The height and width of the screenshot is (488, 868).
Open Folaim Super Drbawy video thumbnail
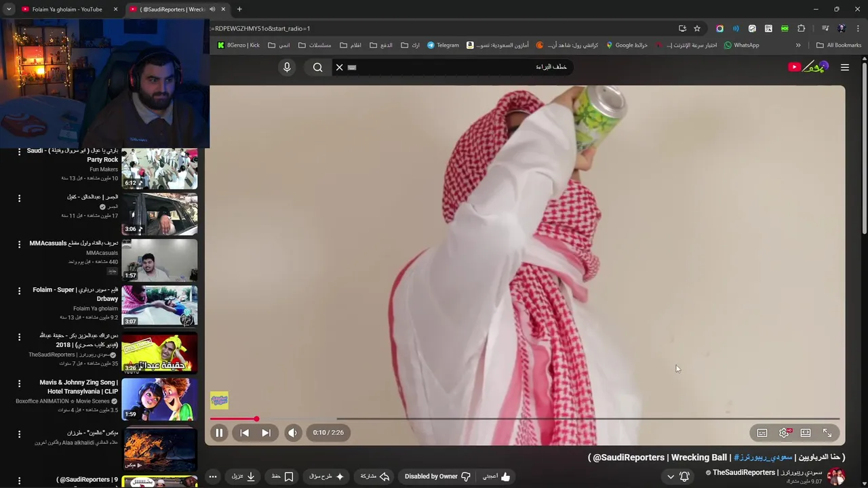(x=159, y=306)
